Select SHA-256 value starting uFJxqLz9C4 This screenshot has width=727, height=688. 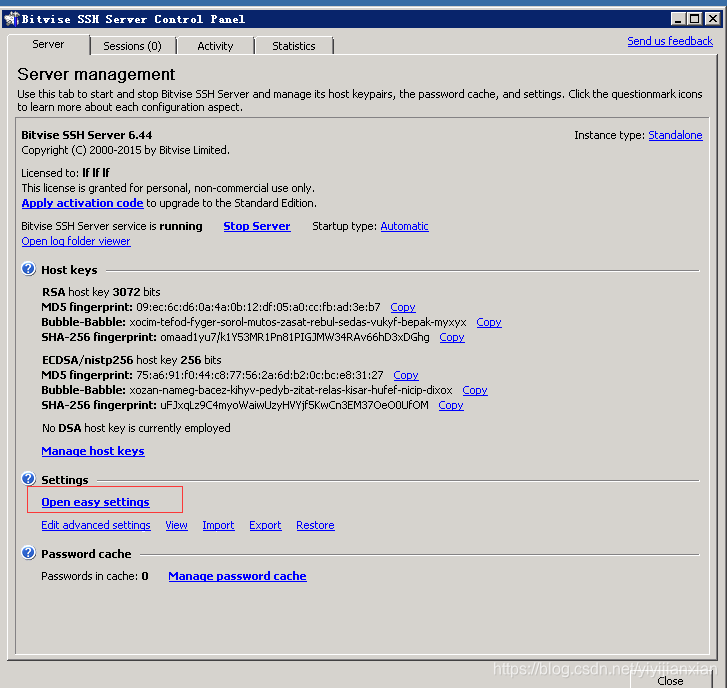(294, 405)
